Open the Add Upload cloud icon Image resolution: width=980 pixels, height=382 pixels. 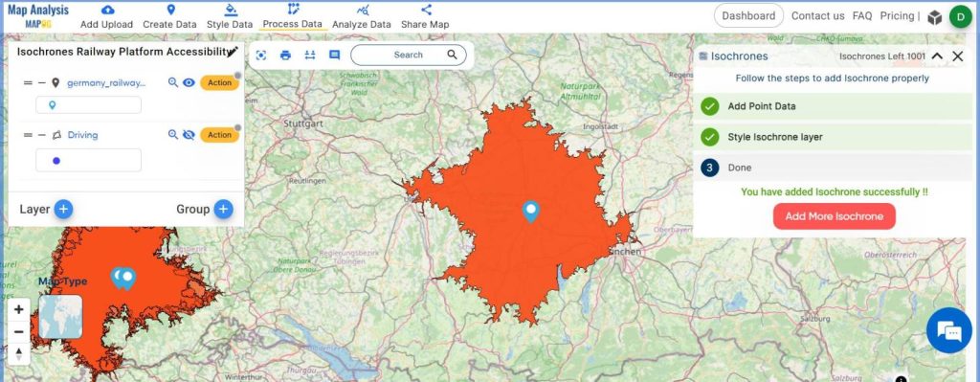(107, 10)
